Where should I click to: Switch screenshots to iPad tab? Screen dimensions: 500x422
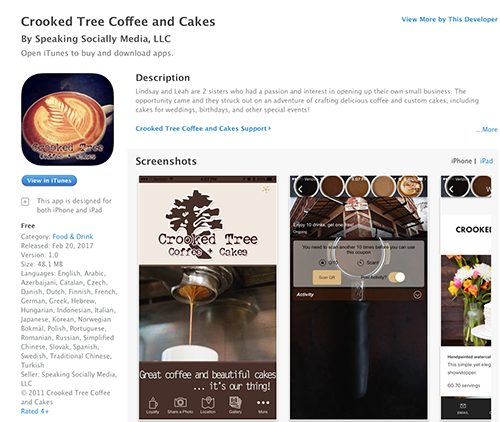pyautogui.click(x=486, y=161)
